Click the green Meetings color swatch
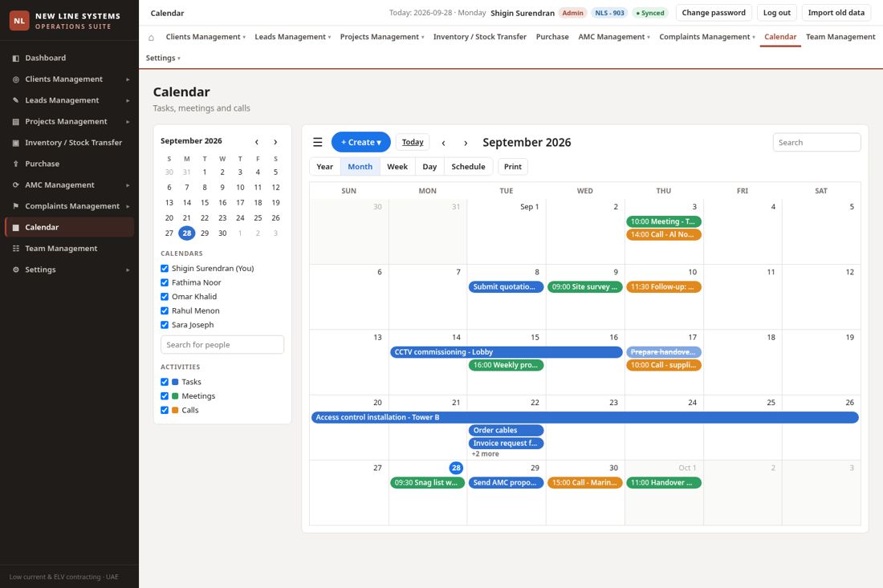883x588 pixels. [x=175, y=396]
